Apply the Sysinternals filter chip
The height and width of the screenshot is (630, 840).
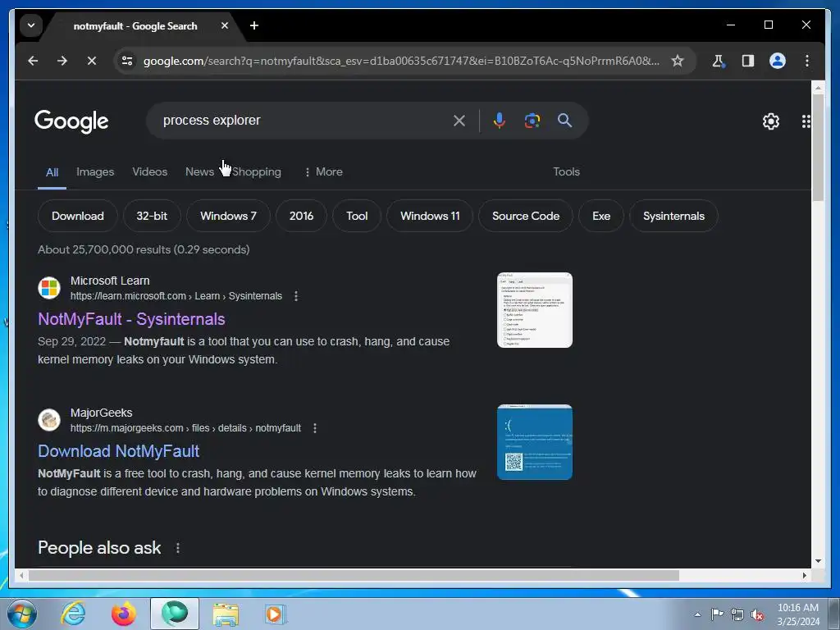point(673,216)
